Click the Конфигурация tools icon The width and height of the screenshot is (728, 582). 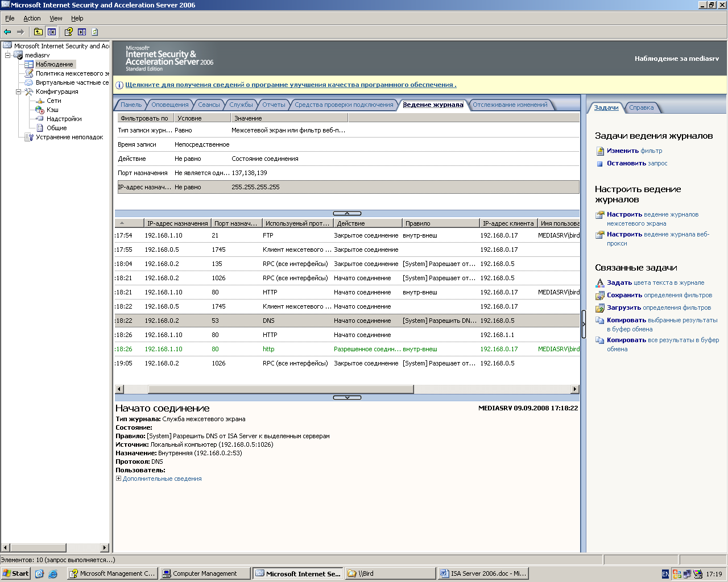point(29,92)
